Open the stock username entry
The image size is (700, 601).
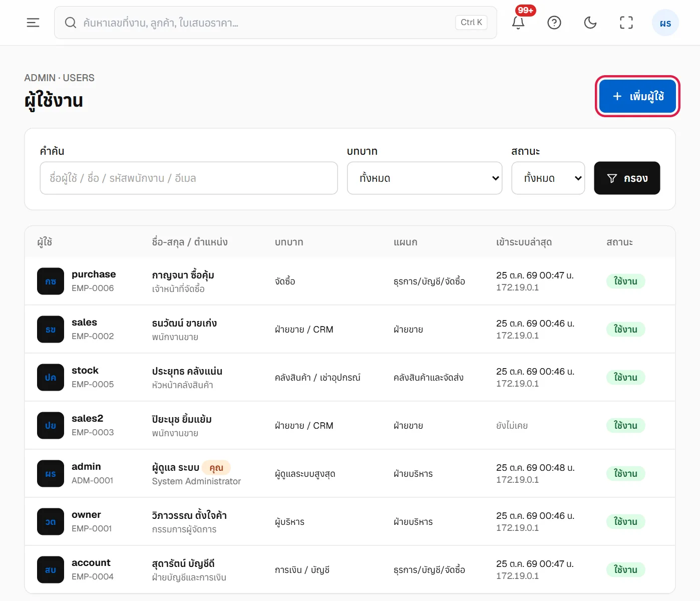[85, 370]
